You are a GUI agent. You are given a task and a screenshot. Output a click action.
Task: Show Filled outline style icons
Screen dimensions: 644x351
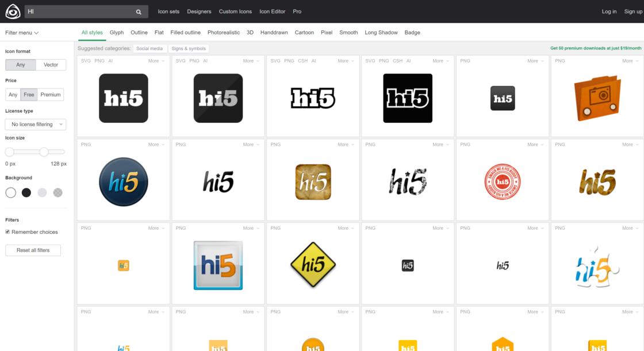186,32
